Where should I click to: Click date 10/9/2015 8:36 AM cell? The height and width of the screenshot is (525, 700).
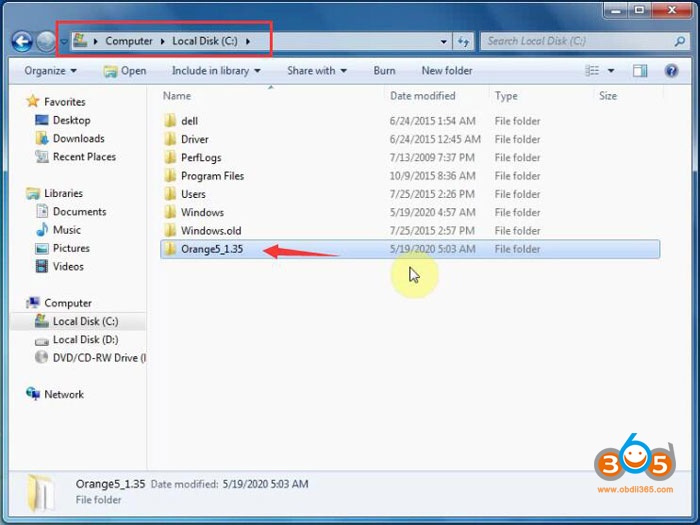pyautogui.click(x=432, y=176)
